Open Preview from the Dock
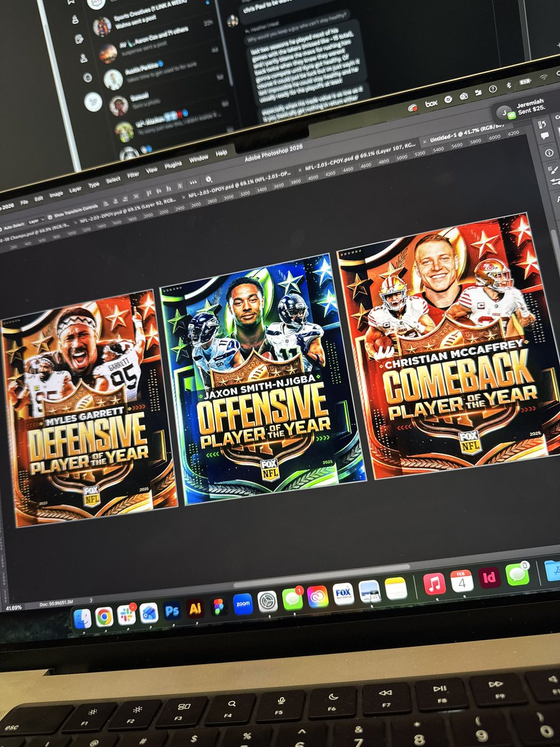Screen dimensions: 560x747 pos(370,591)
